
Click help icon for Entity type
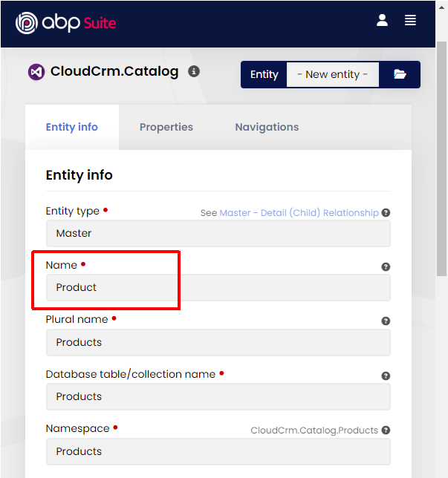(x=386, y=213)
